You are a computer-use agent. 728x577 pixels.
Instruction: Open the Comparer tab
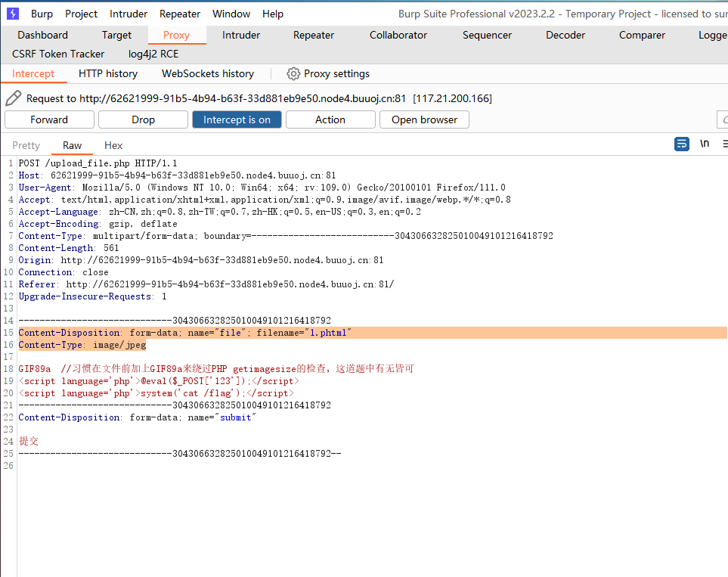point(642,35)
